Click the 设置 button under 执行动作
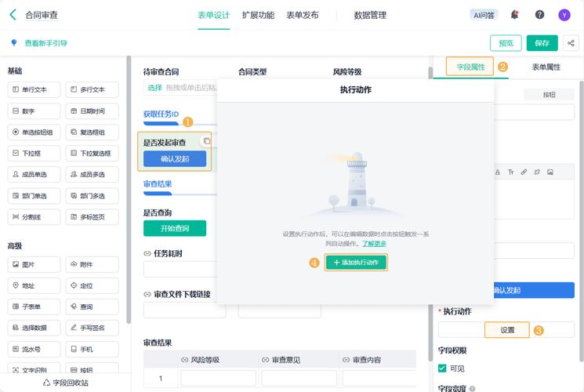Viewport: 584px width, 392px height. point(507,330)
